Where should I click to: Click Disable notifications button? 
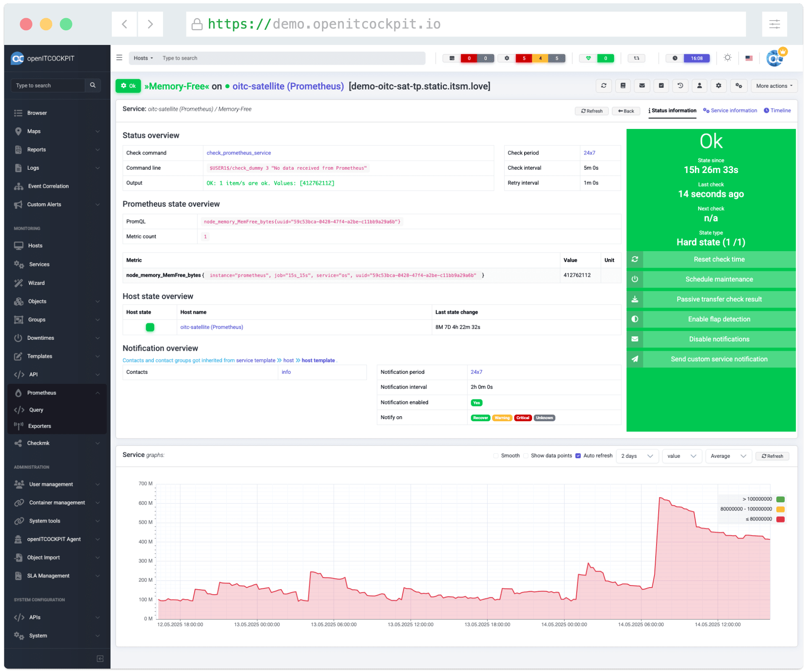point(719,339)
